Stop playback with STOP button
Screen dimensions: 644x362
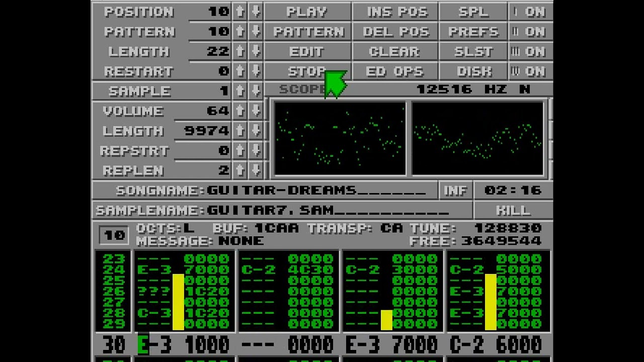[307, 71]
